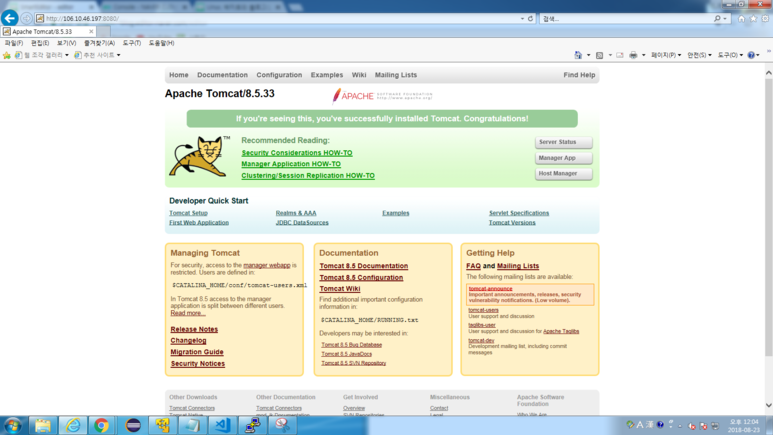Screen dimensions: 773x435
Task: Open the favorites star icon in the title bar
Action: point(753,19)
